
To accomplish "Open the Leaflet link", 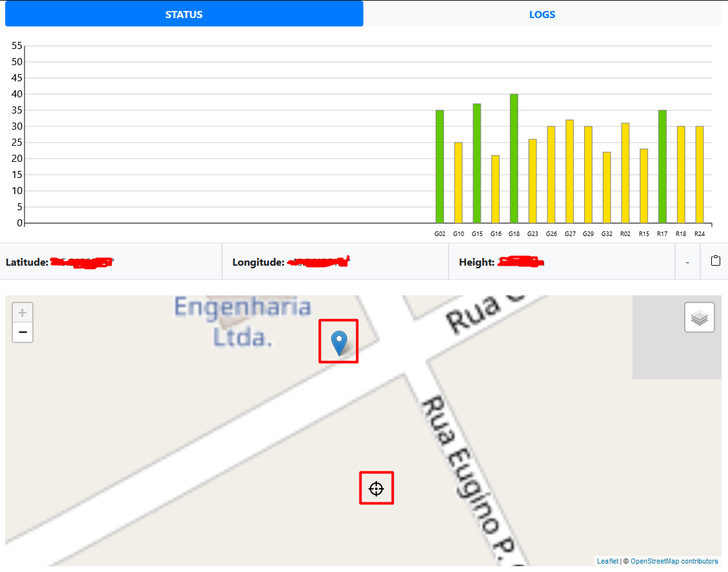I will tap(607, 561).
